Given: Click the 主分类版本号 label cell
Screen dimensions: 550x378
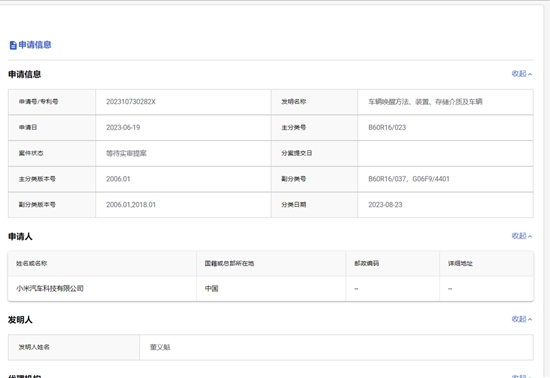Looking at the screenshot, I should (x=52, y=179).
